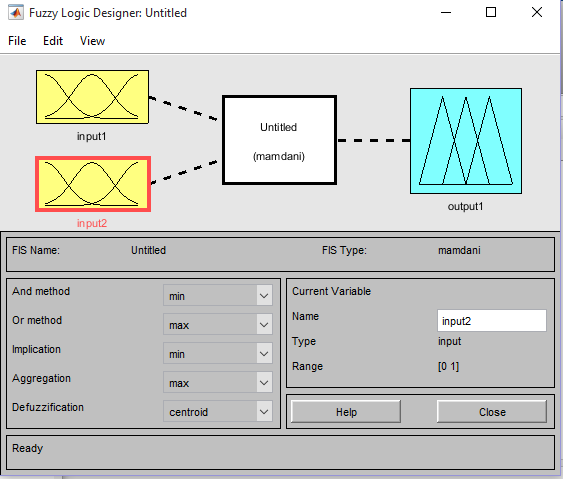Click the Or method label
The image size is (563, 479).
pos(37,320)
